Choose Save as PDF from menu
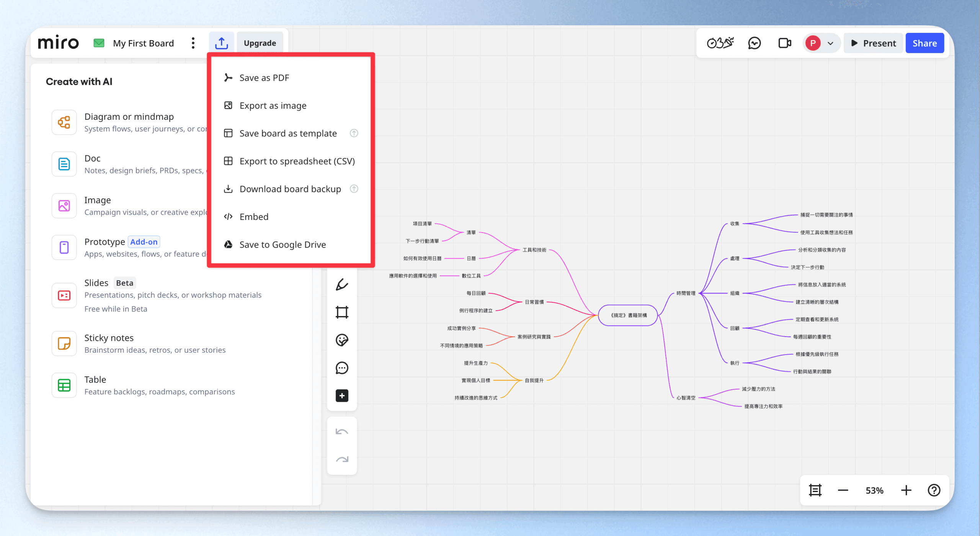 (x=264, y=78)
